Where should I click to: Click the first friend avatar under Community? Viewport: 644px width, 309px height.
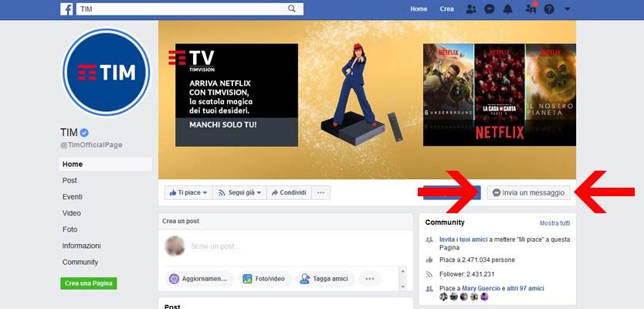point(443,297)
